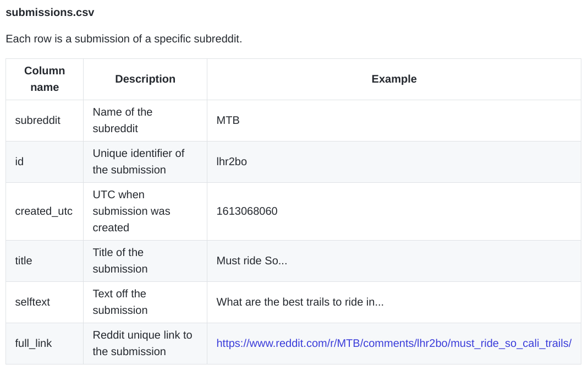Click the "Text off the submission" description
The width and height of the screenshot is (588, 370).
point(120,302)
